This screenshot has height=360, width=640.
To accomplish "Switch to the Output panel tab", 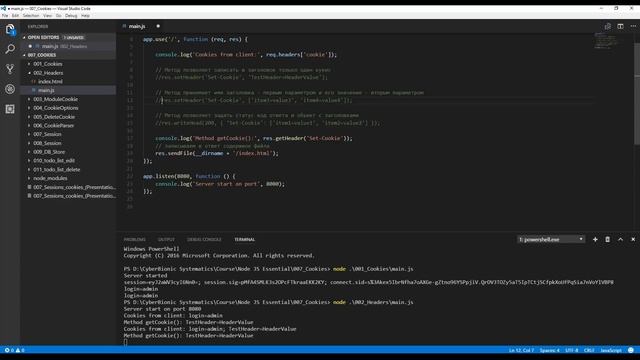I will [166, 240].
